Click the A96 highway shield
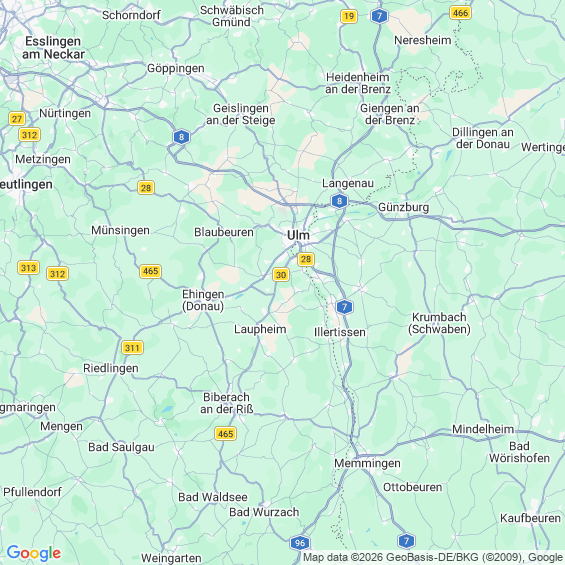565x565 pixels. [299, 543]
